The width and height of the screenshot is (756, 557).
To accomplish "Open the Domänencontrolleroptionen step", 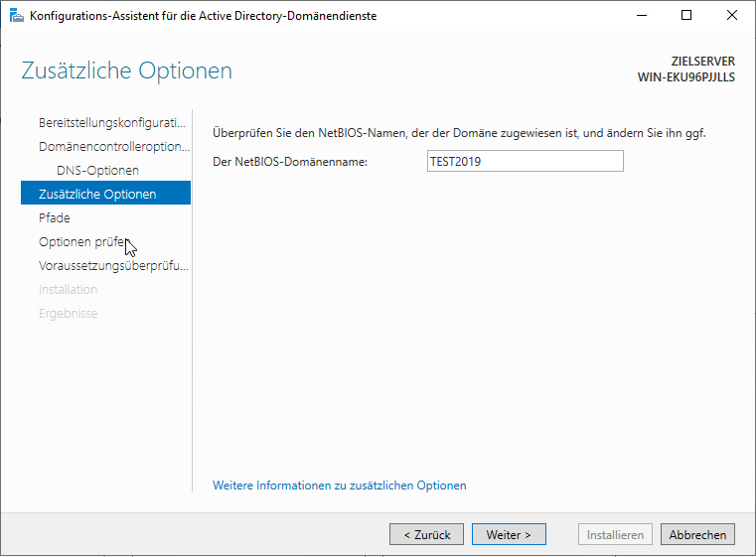I will point(114,147).
